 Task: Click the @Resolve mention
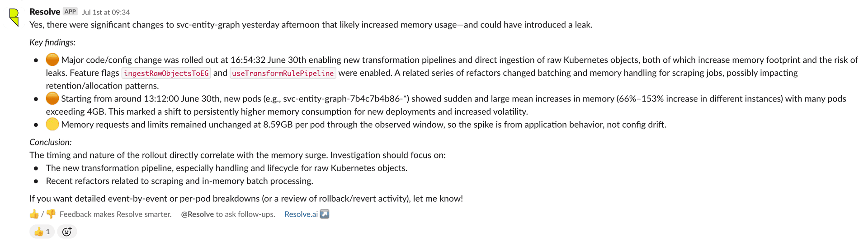pos(198,214)
